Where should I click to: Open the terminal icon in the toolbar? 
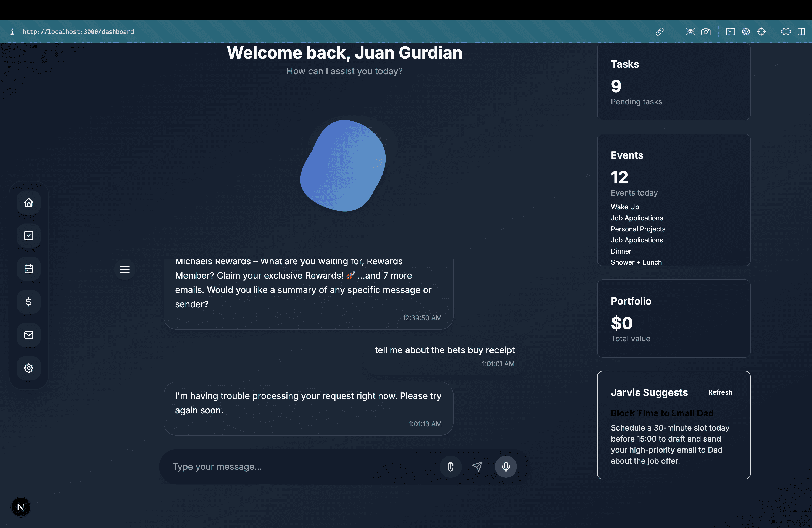click(731, 31)
